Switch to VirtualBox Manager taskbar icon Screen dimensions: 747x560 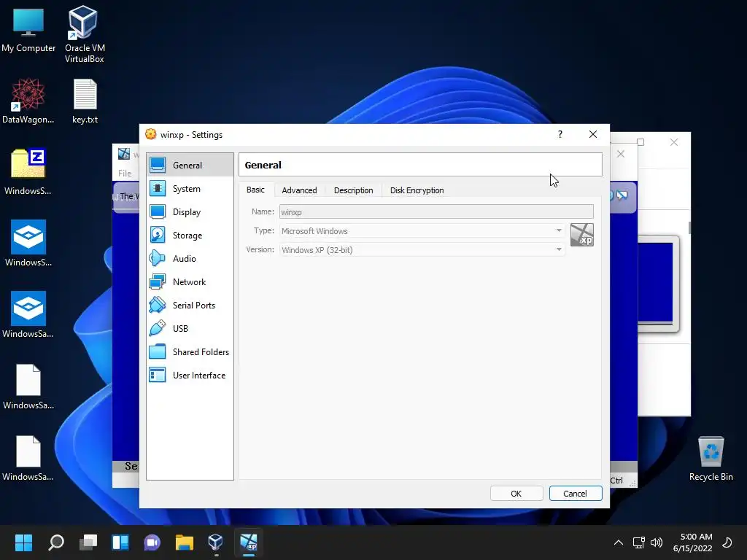tap(216, 542)
